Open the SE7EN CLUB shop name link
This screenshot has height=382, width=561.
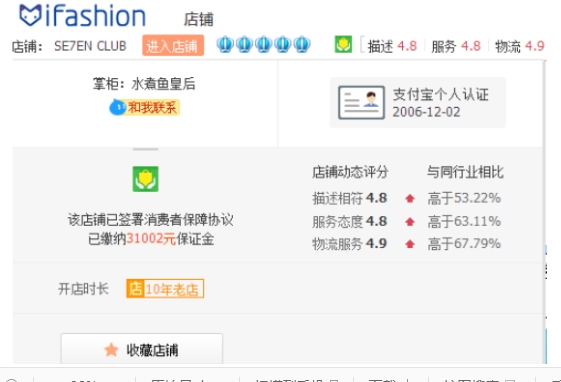[90, 46]
